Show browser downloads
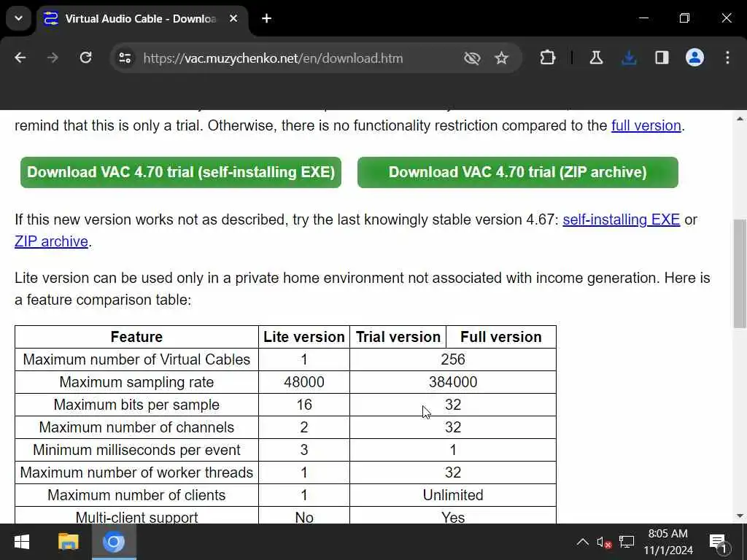Image resolution: width=747 pixels, height=560 pixels. pos(629,58)
